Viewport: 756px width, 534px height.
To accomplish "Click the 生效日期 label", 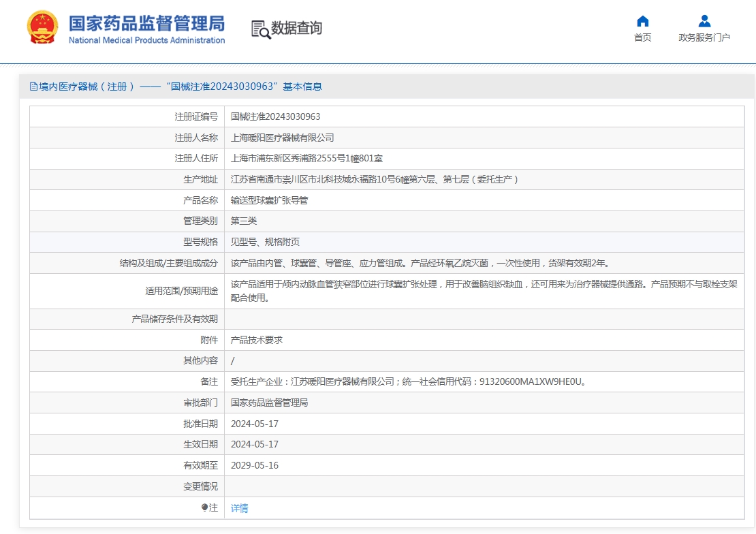I will [200, 444].
